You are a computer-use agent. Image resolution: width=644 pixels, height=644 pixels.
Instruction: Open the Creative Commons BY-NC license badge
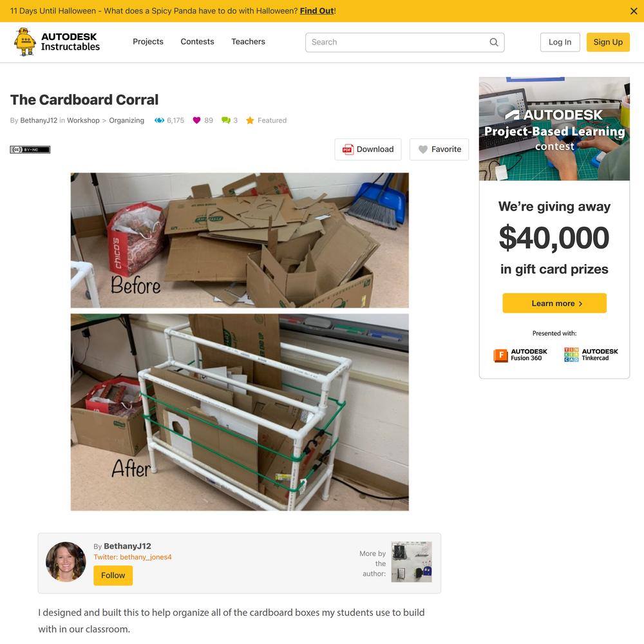click(30, 149)
